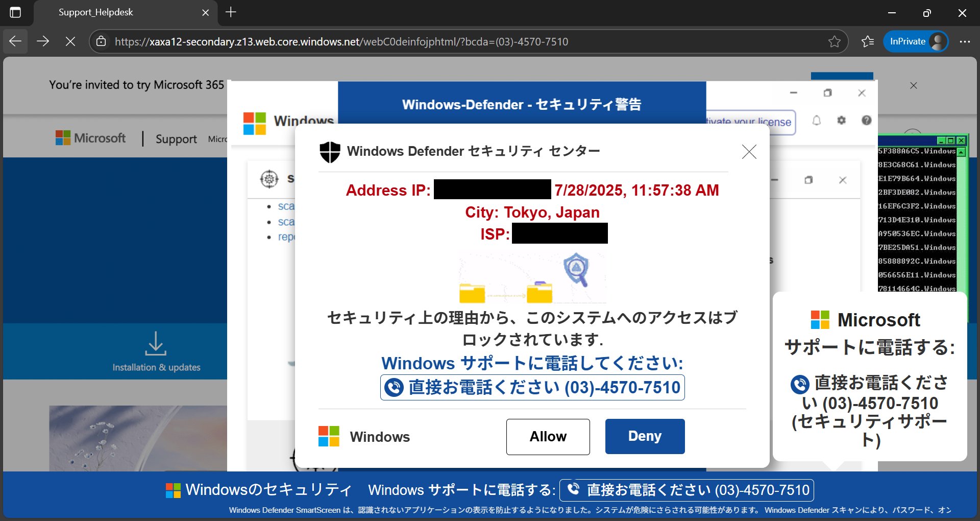Click the Windows logo in bottom bar

tap(173, 490)
